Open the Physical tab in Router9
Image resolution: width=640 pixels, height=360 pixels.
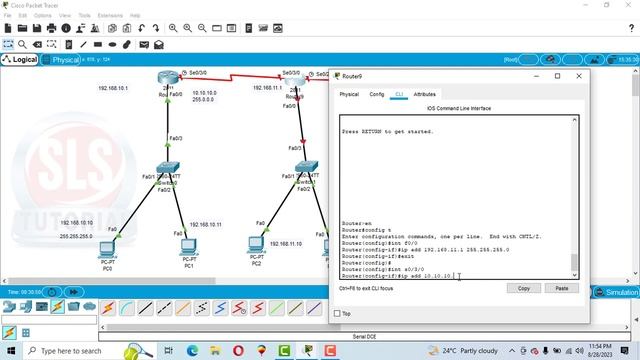(349, 94)
